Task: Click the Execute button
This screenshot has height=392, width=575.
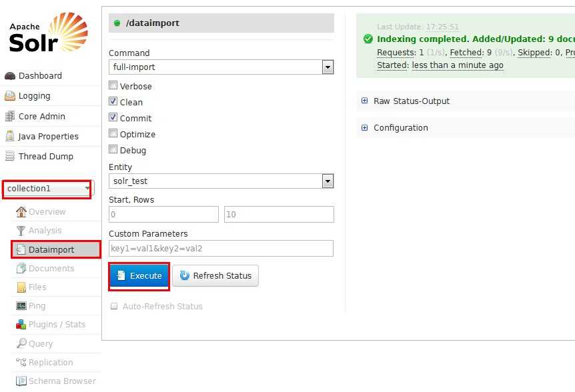Action: pyautogui.click(x=139, y=276)
